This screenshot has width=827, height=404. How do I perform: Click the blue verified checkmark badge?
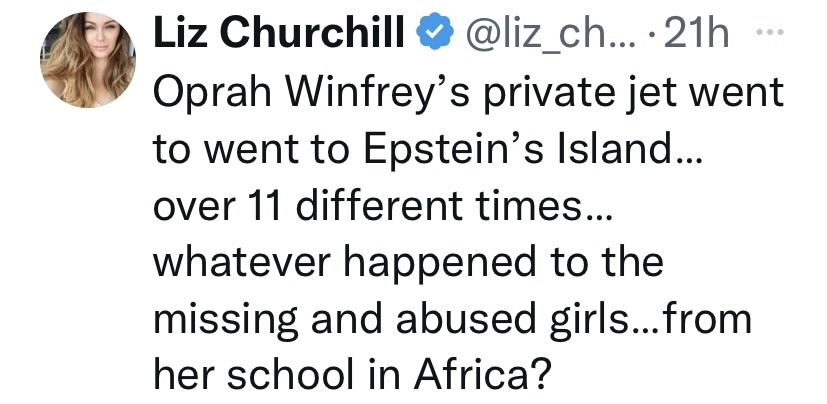click(435, 32)
